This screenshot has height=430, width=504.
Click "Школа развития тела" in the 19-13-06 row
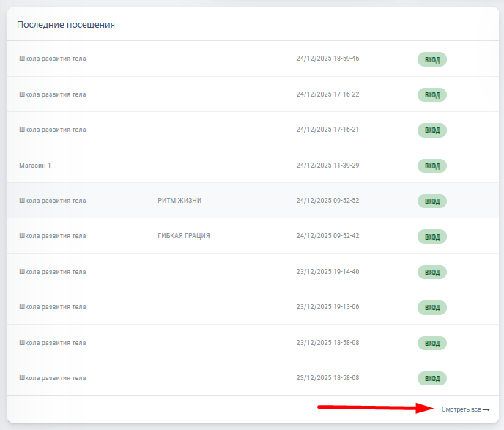pyautogui.click(x=53, y=307)
